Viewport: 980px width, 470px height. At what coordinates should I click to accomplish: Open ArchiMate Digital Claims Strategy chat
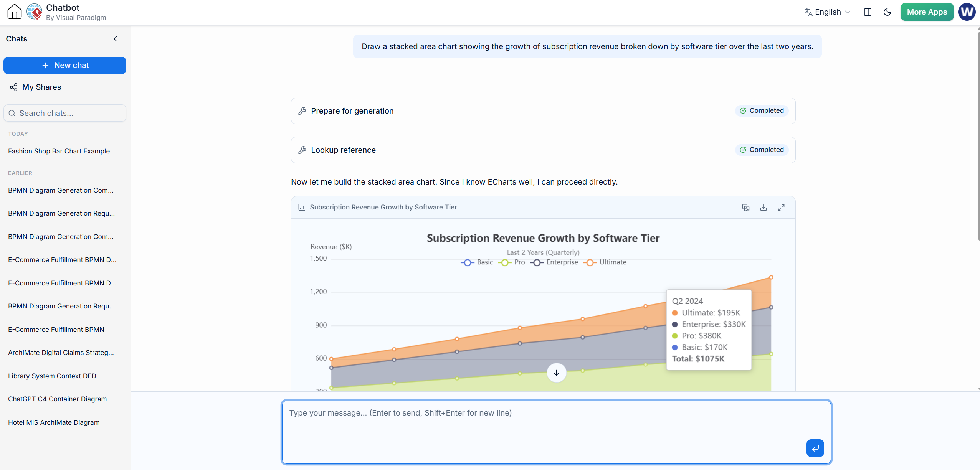tap(61, 353)
